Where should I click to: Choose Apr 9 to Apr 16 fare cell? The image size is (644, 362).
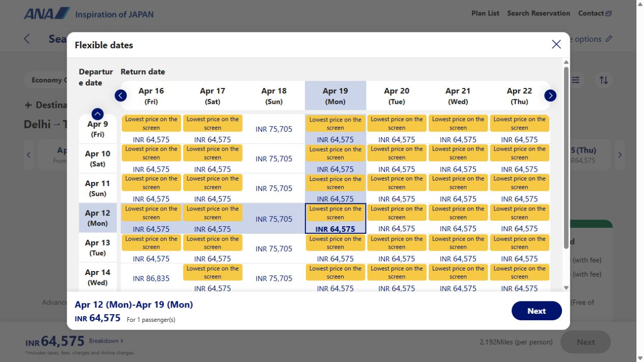pos(151,129)
